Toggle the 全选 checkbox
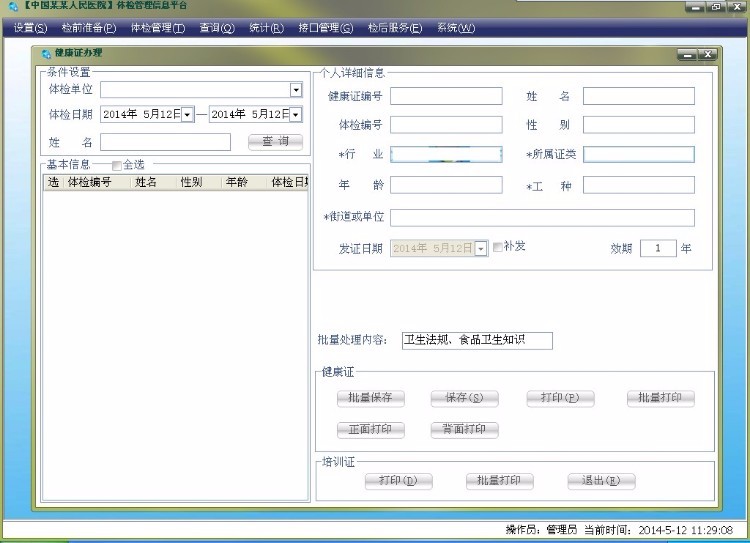 point(116,166)
